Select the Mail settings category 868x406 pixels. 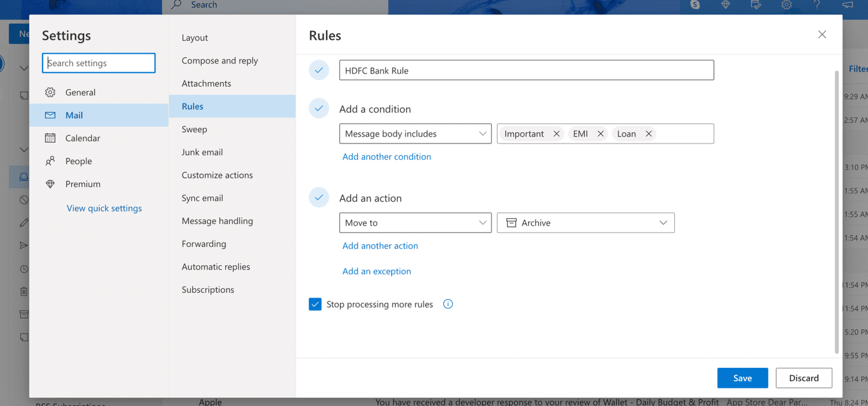pyautogui.click(x=99, y=115)
